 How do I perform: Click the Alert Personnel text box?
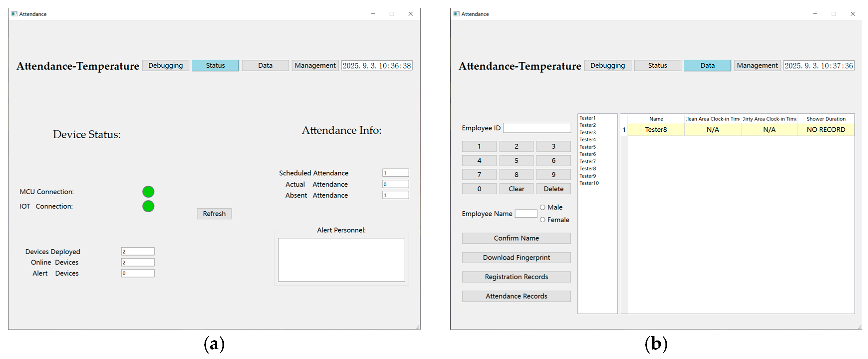pyautogui.click(x=341, y=260)
